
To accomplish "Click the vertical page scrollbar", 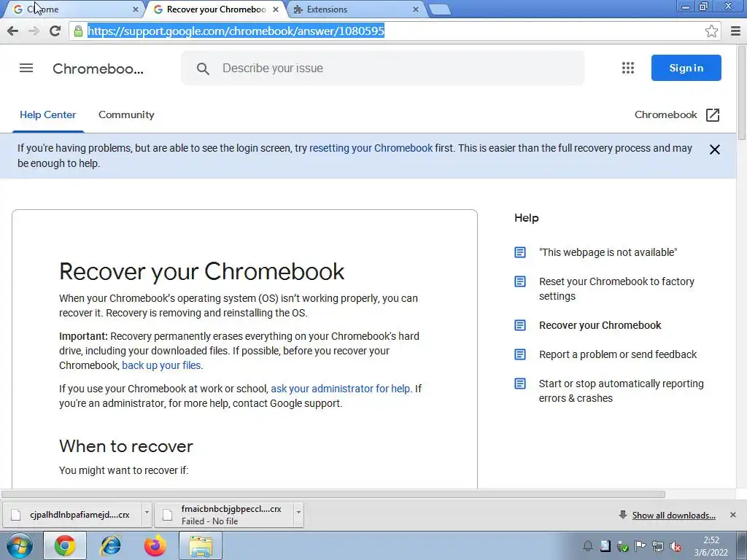I will [x=742, y=93].
